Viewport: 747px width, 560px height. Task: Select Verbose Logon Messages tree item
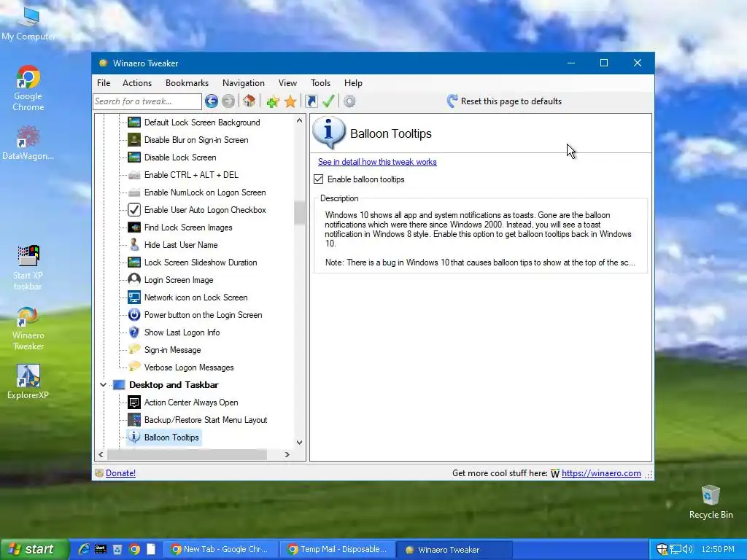point(189,367)
